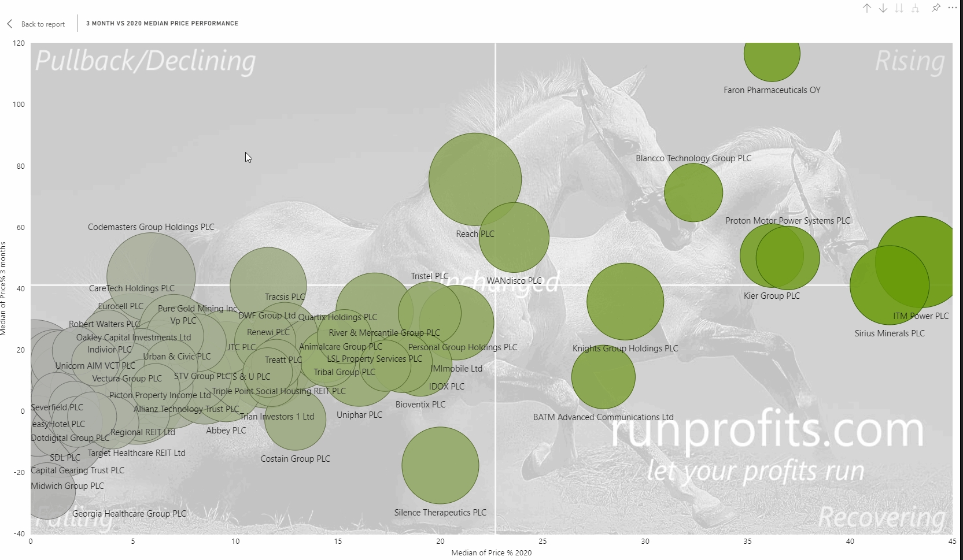This screenshot has width=963, height=560.
Task: Select the Codemasters Group Holdings PLC bubble
Action: (151, 277)
